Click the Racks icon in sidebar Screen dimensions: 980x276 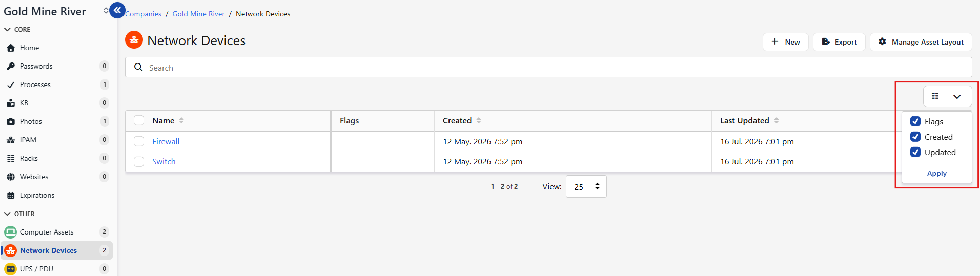coord(11,158)
